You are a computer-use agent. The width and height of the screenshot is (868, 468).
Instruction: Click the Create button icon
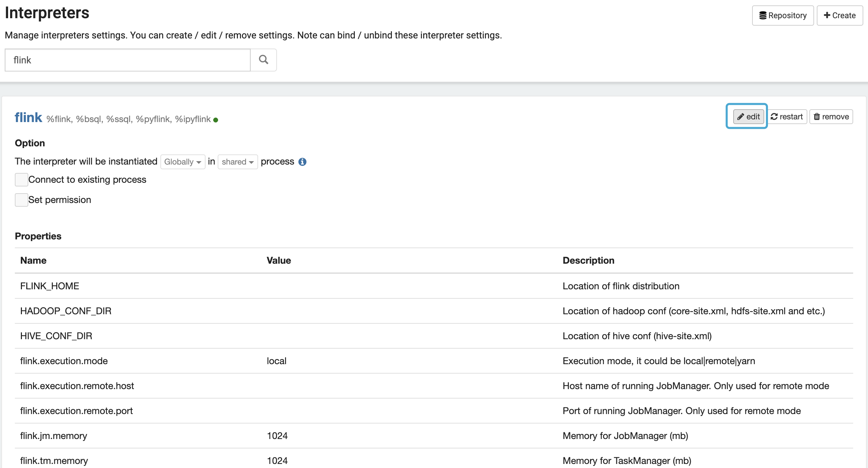[827, 15]
